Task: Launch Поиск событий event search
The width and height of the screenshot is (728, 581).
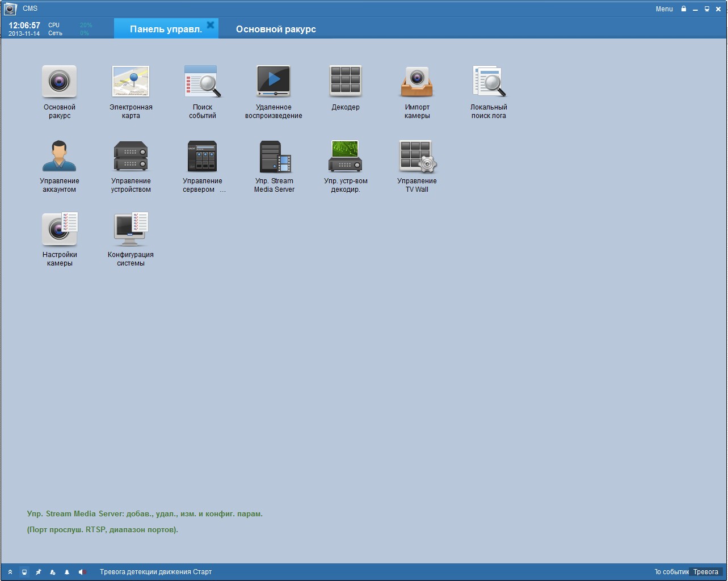Action: (203, 82)
